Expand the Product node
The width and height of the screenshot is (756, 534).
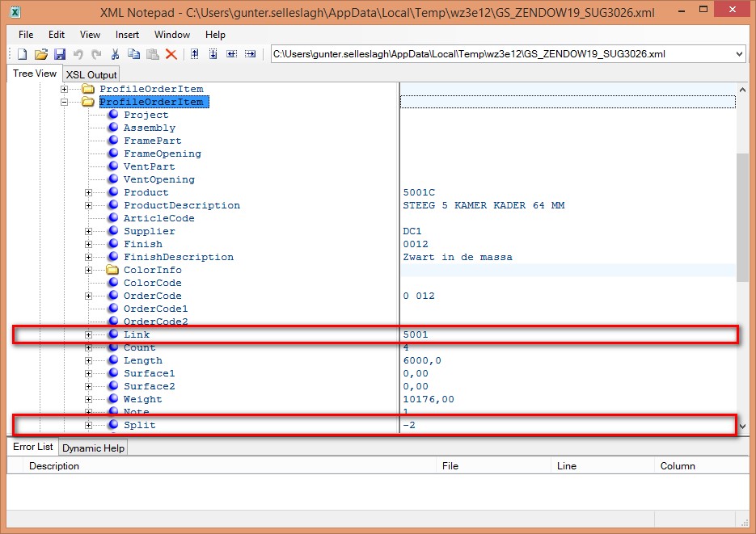[88, 192]
